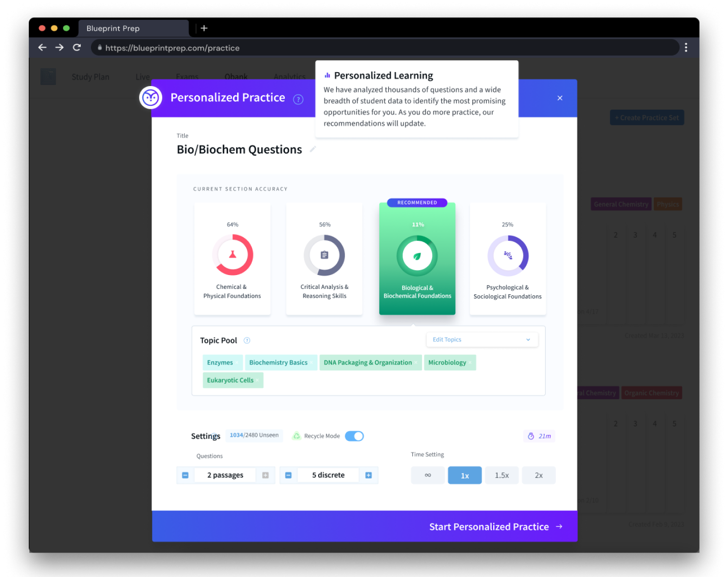Increase the discrete question count
Screen dimensions: 728x577
pos(369,475)
